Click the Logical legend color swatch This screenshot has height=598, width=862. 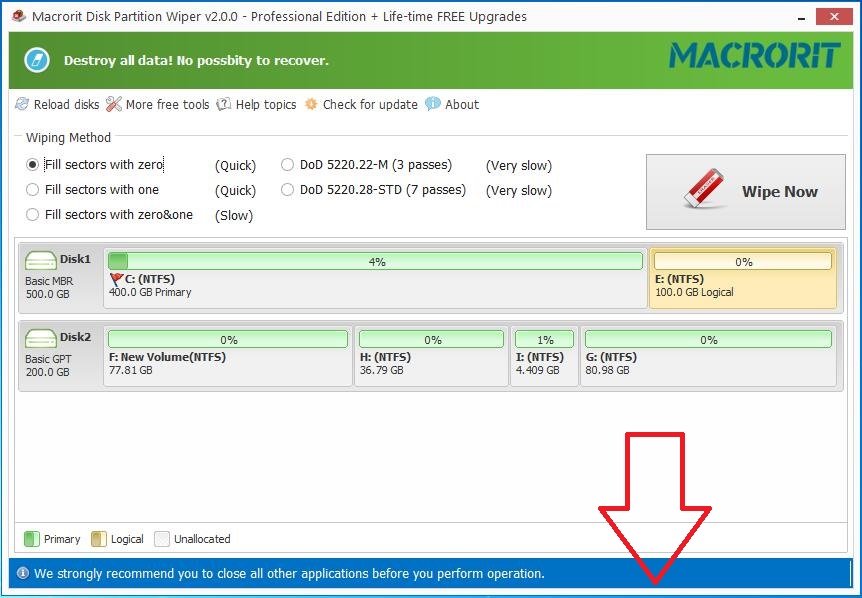tap(99, 539)
